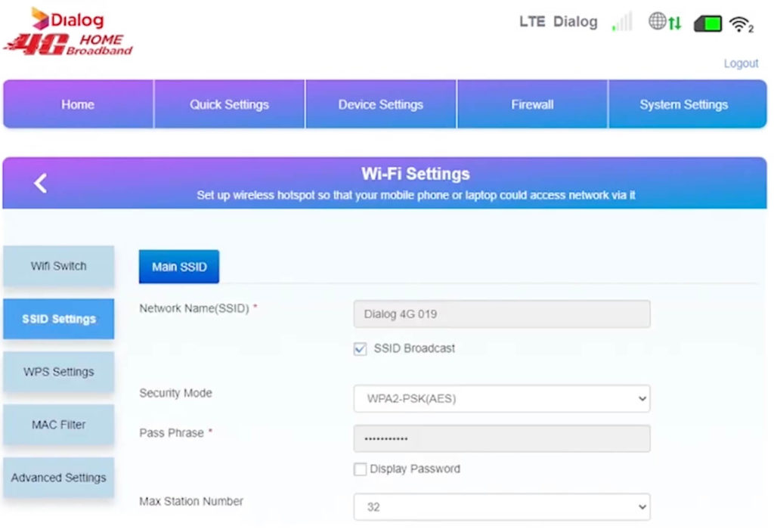Enable the Display Password checkbox

coord(360,469)
